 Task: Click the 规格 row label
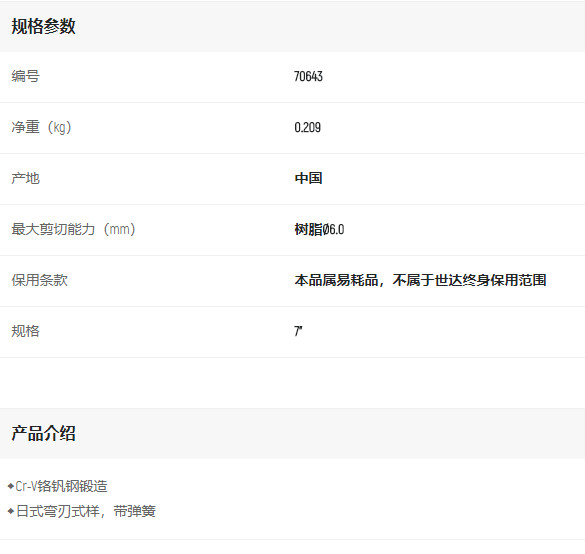point(25,331)
